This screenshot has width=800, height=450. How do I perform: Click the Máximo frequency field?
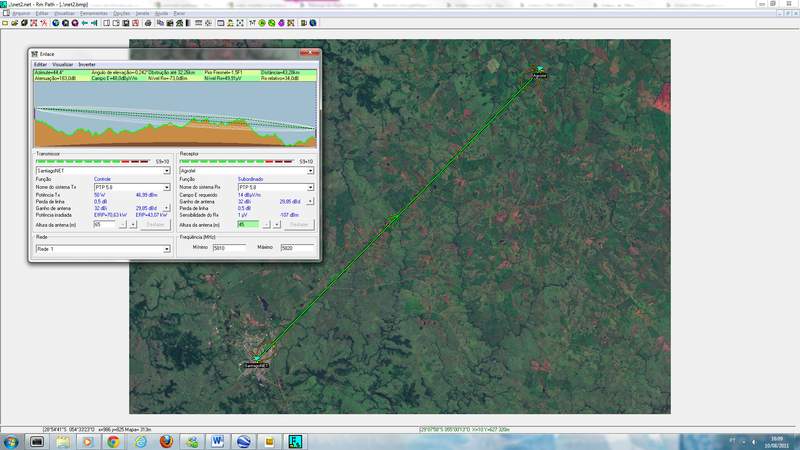coord(297,248)
